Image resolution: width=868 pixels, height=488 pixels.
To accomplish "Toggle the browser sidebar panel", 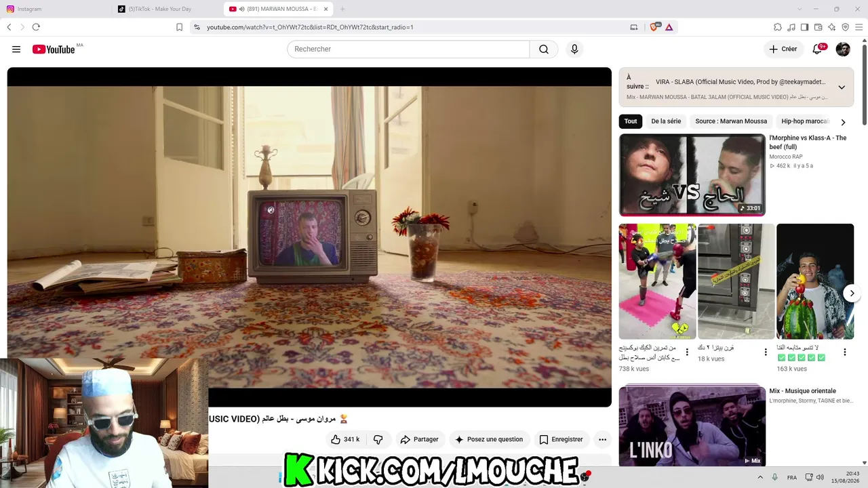I will point(805,27).
